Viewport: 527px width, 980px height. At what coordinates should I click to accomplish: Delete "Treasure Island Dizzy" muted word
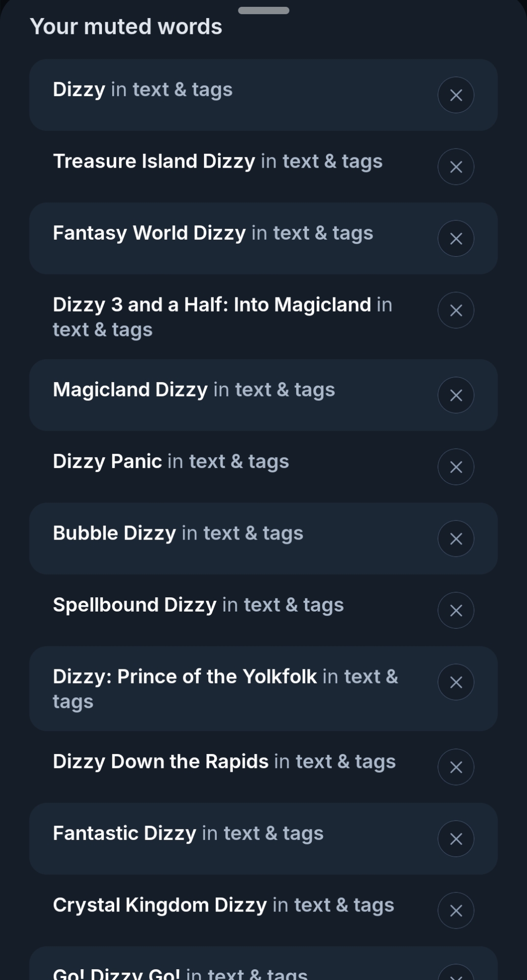coord(455,167)
